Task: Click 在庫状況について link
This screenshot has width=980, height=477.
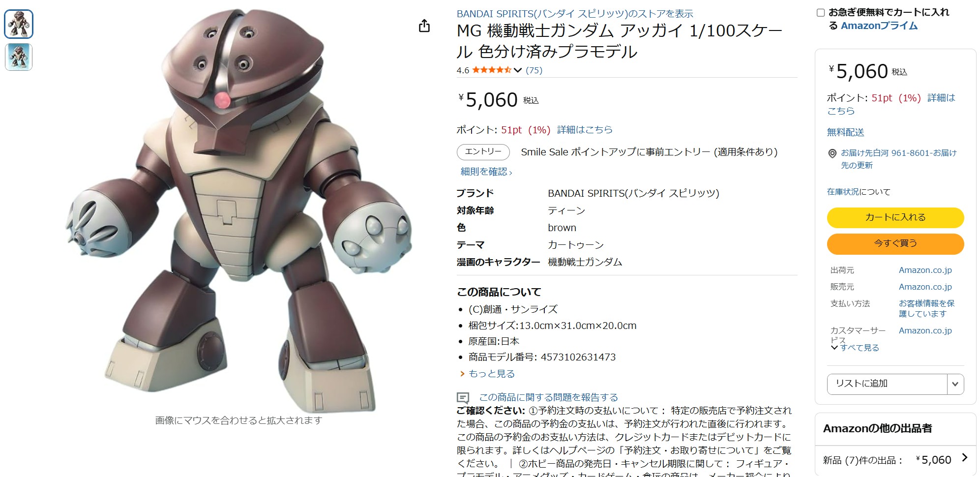Action: pos(859,192)
